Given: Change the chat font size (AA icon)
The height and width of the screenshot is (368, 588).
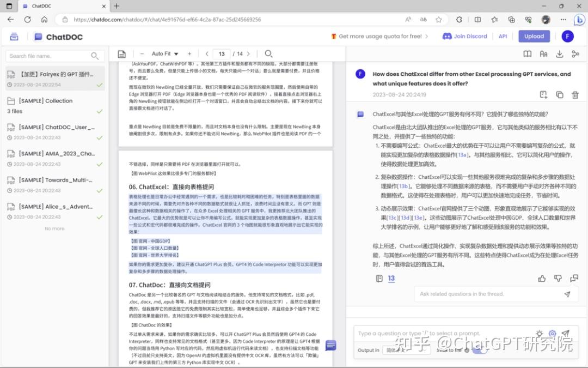Looking at the screenshot, I should tap(543, 54).
